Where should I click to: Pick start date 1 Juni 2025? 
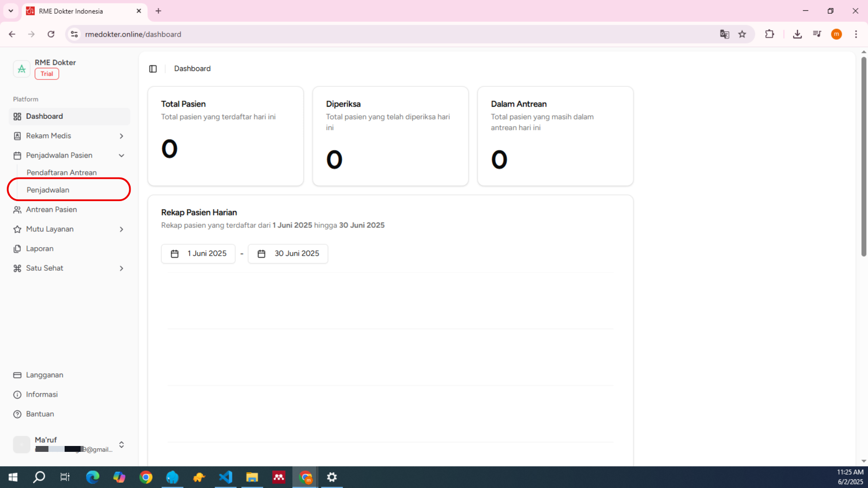198,253
